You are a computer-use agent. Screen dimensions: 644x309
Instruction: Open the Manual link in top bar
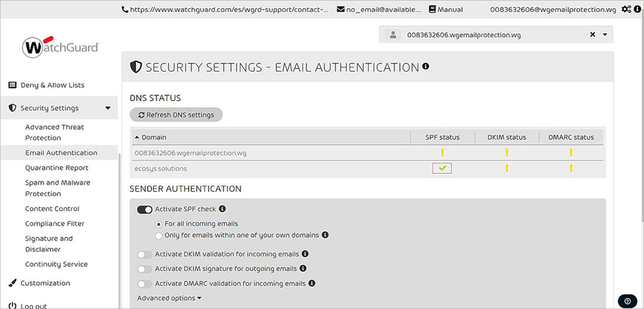[x=446, y=9]
